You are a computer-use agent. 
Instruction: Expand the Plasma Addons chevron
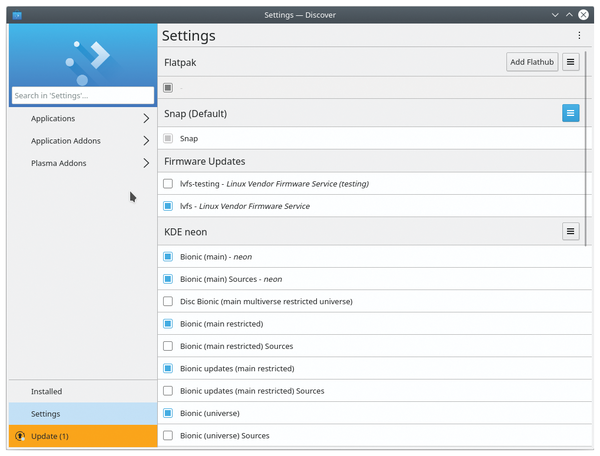coord(146,163)
